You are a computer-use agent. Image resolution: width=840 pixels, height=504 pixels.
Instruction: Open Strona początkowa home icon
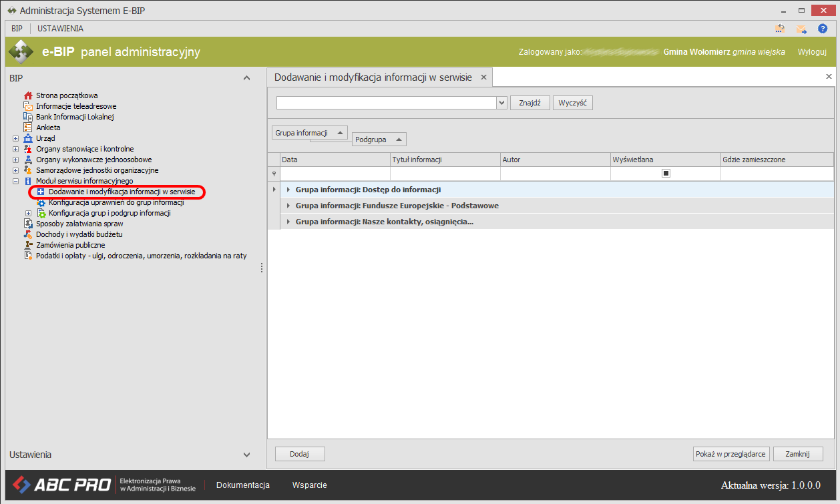coord(28,95)
